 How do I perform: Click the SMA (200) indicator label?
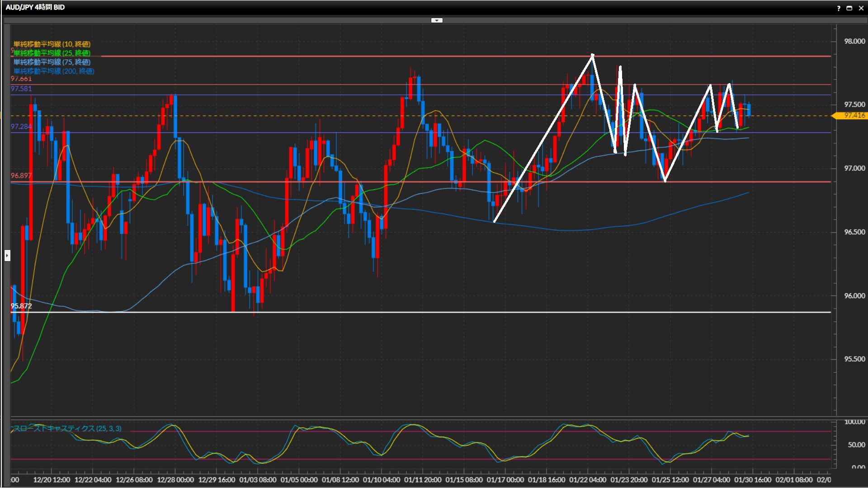[53, 71]
